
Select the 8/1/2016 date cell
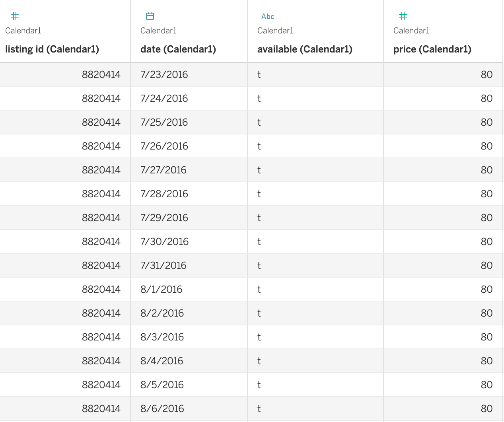(161, 289)
